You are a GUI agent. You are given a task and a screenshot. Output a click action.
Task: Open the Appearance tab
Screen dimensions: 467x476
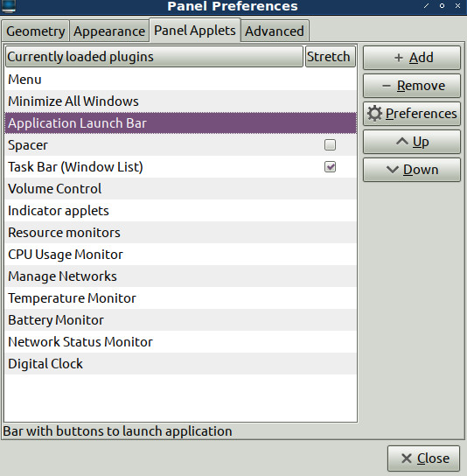[x=109, y=31]
